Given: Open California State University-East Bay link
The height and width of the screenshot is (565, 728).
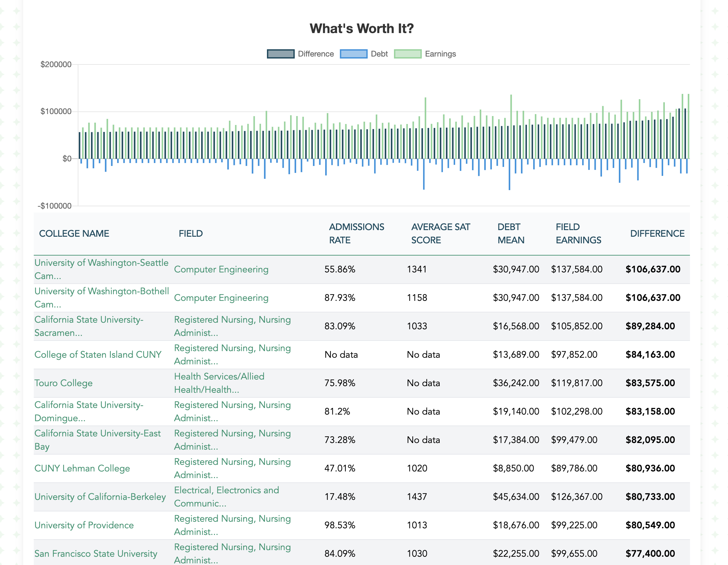Looking at the screenshot, I should 97,440.
